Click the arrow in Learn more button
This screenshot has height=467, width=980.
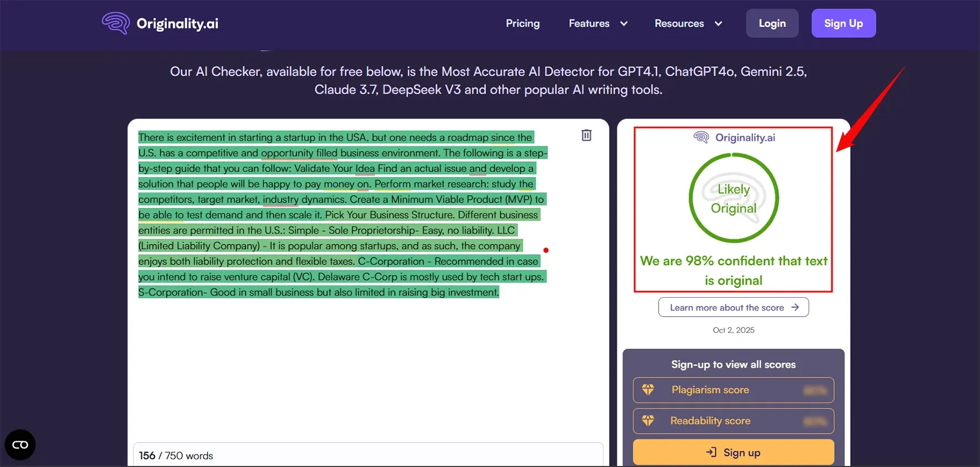coord(795,307)
